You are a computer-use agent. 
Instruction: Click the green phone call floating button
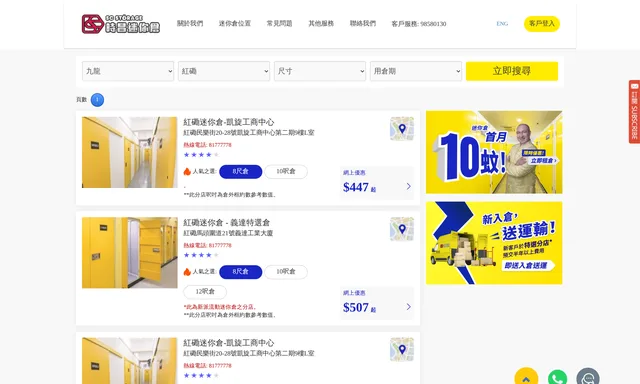[557, 378]
